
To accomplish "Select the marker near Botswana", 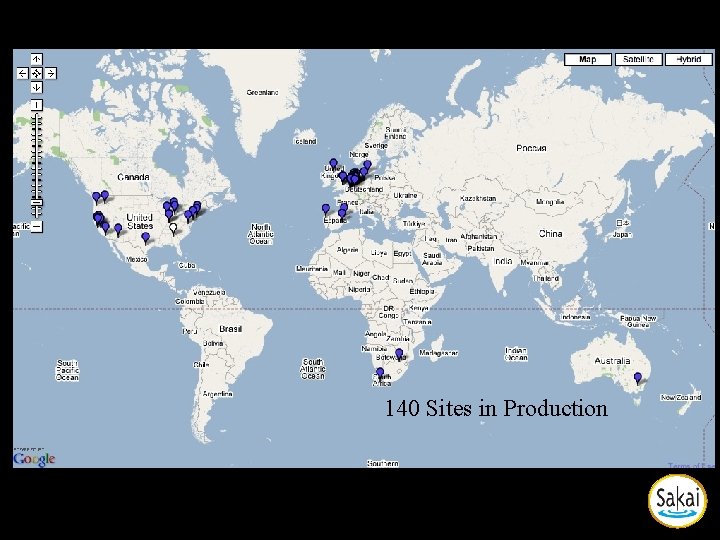I will point(399,354).
